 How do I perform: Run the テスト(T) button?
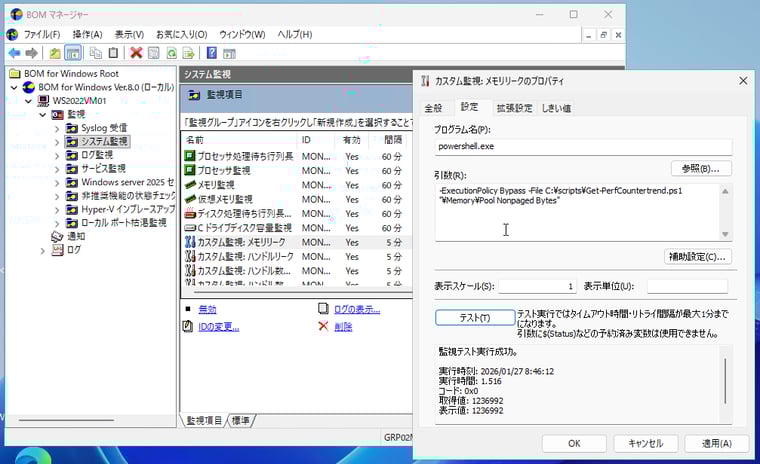point(475,318)
